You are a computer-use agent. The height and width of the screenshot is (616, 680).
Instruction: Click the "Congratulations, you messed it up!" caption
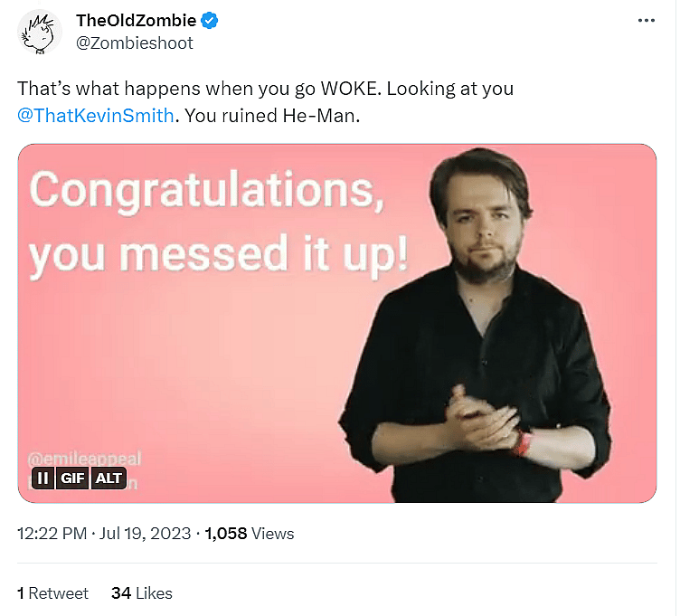217,222
